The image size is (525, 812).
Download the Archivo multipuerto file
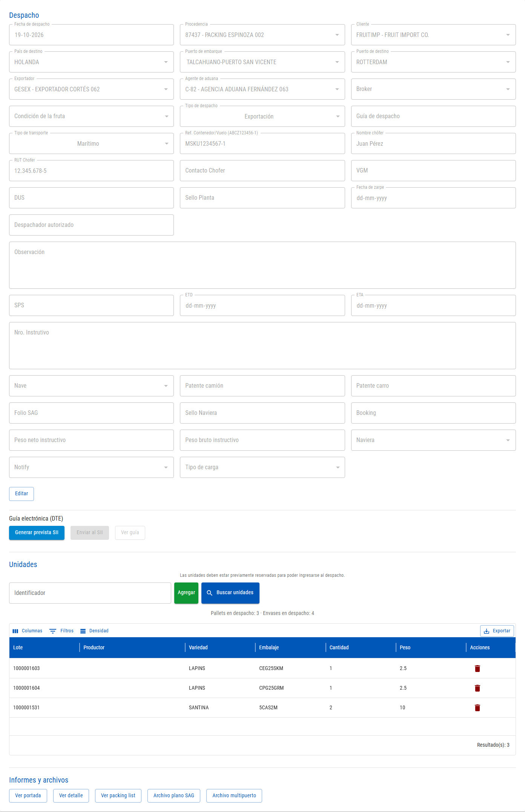234,795
